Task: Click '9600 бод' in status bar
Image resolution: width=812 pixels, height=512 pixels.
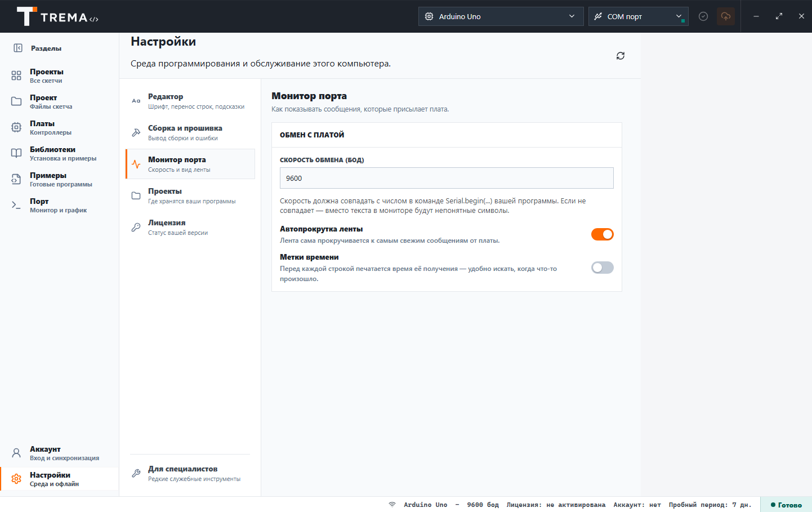Action: pyautogui.click(x=483, y=505)
